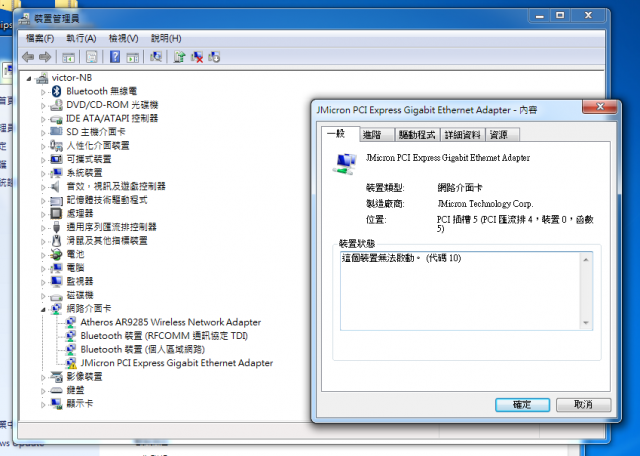
Task: Click the Forward arrow toolbar icon
Action: 45,57
